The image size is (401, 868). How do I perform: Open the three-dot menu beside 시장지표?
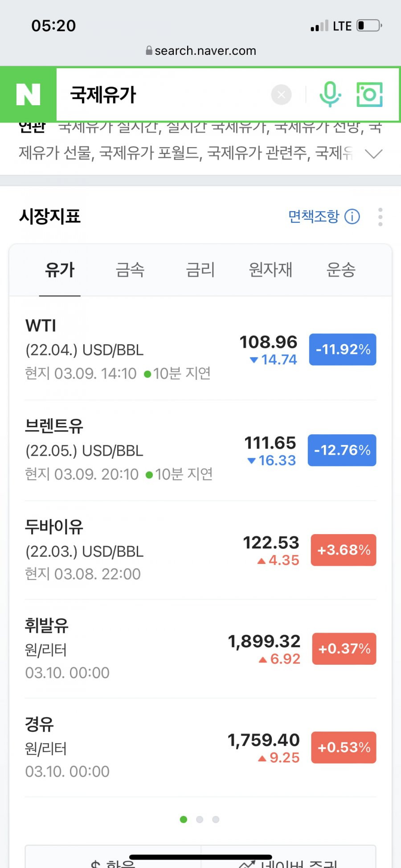[x=380, y=217]
